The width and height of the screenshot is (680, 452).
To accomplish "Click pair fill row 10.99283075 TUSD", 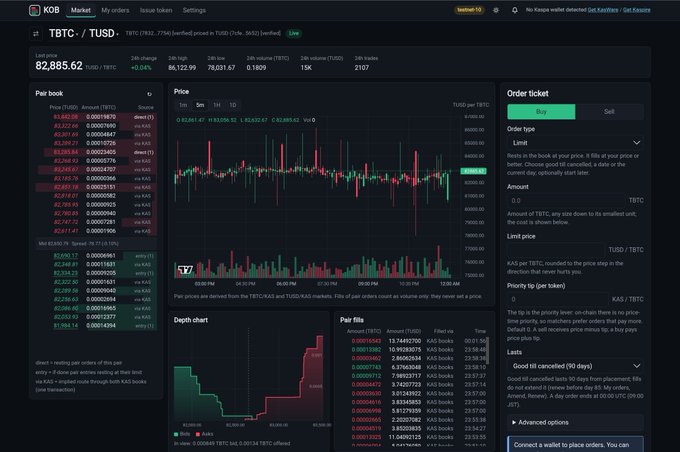I will click(414, 350).
